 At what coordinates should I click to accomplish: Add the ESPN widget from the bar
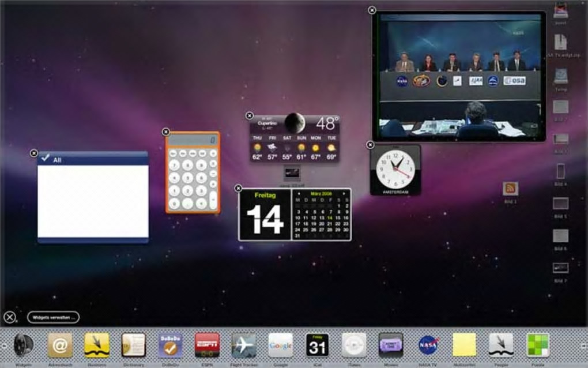pos(207,345)
